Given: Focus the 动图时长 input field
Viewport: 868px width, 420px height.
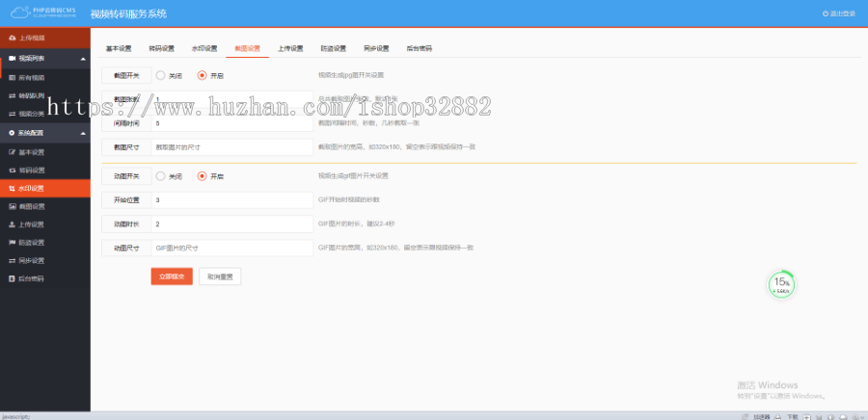Looking at the screenshot, I should [x=231, y=224].
